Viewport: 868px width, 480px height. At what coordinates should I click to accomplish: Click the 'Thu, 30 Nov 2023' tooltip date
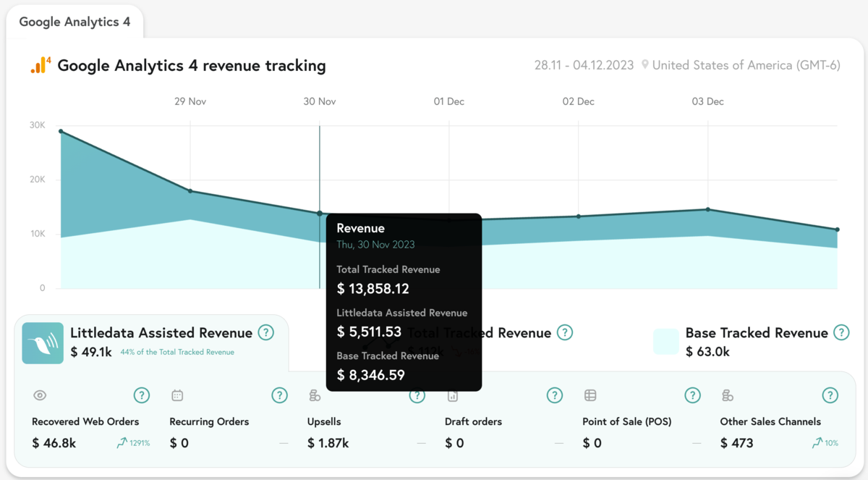tap(375, 245)
